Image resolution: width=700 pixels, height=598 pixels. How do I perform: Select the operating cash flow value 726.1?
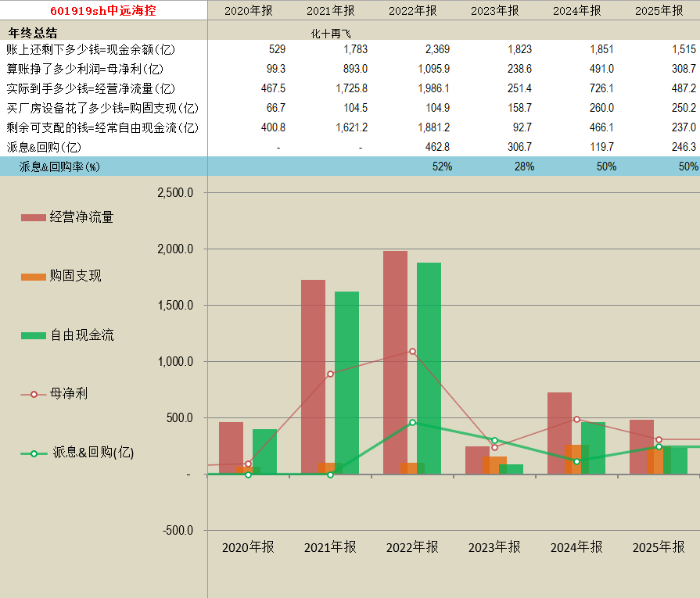[601, 88]
